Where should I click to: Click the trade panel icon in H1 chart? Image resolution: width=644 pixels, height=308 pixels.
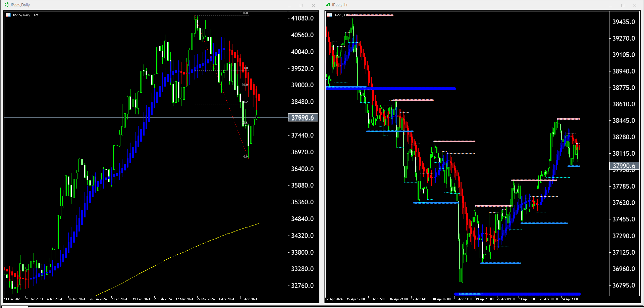point(329,15)
